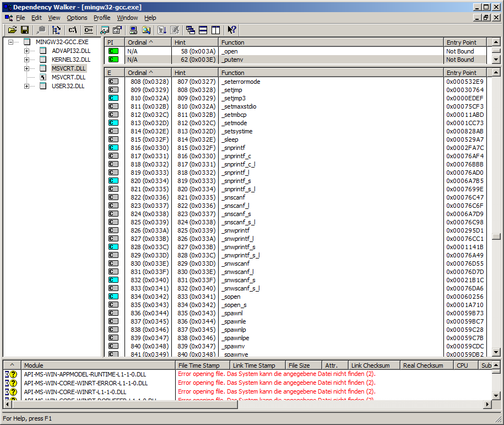Click the module icon beside KERNEL32.DLL
The width and height of the screenshot is (504, 425).
click(43, 60)
